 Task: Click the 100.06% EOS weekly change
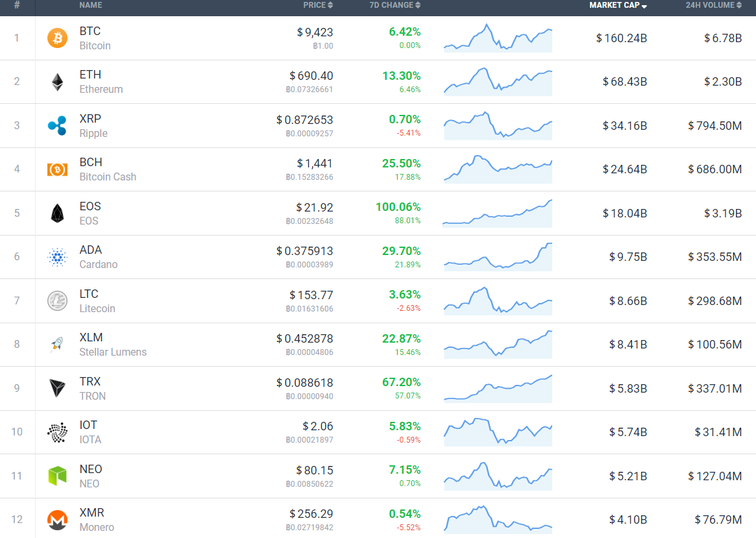(x=398, y=207)
